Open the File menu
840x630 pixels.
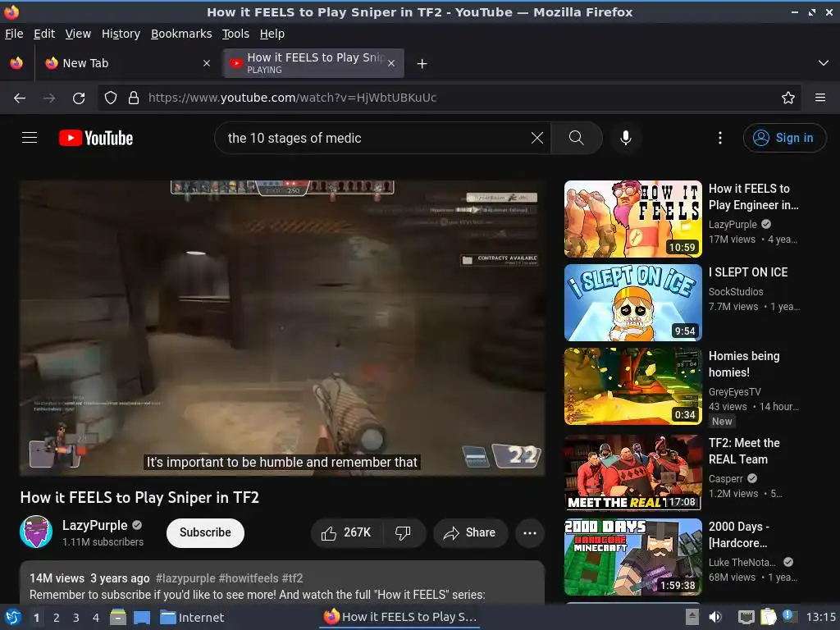pyautogui.click(x=14, y=34)
